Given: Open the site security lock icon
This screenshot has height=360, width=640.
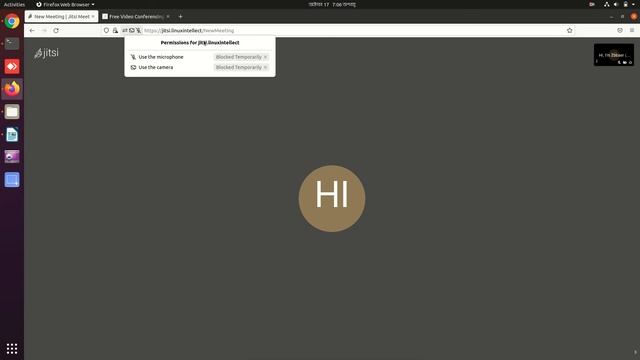Looking at the screenshot, I should 115,31.
